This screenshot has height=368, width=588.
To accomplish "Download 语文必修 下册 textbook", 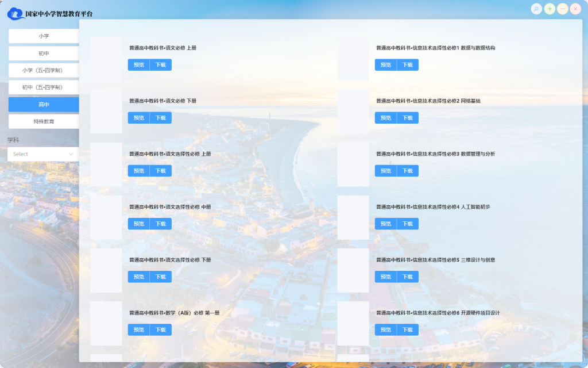I will point(160,118).
